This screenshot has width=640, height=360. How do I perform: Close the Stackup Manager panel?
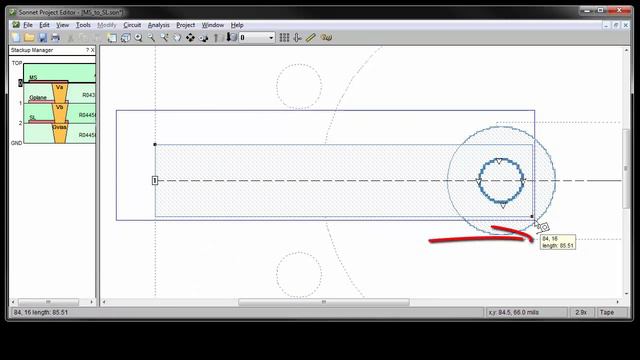click(93, 50)
